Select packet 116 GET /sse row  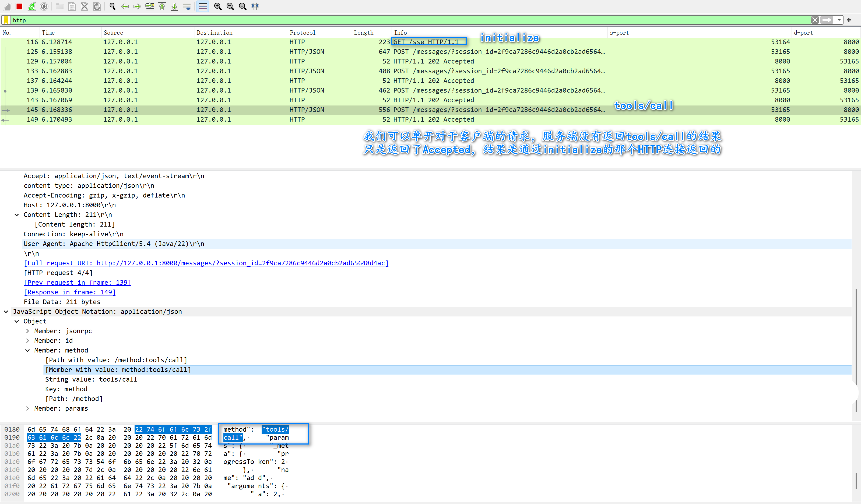(431, 42)
